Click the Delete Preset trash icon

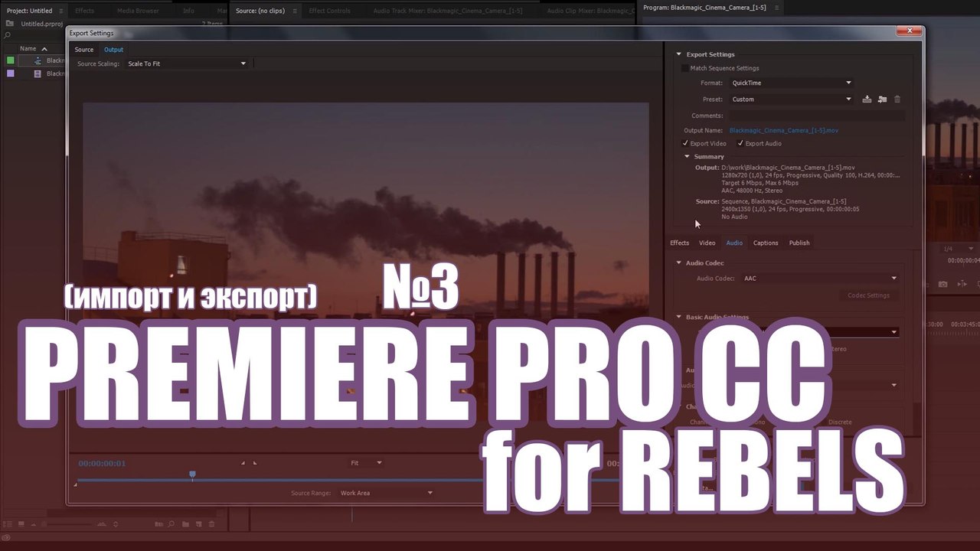897,99
